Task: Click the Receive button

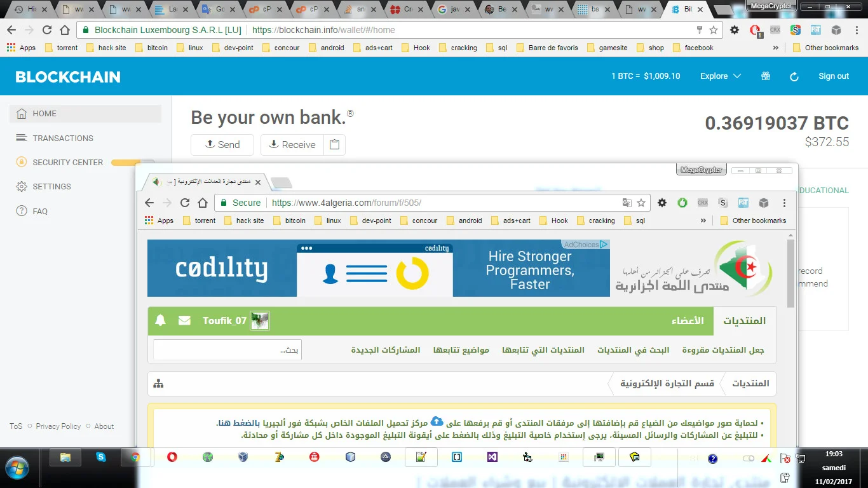Action: click(292, 145)
